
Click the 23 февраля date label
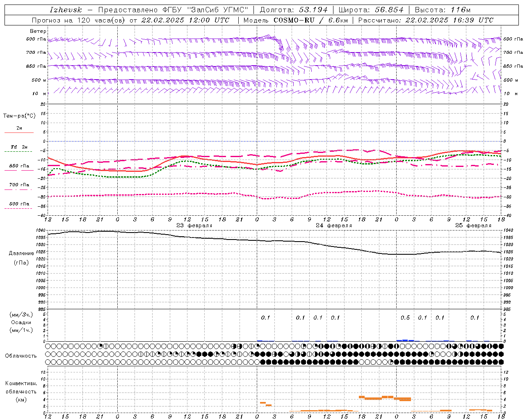194,226
